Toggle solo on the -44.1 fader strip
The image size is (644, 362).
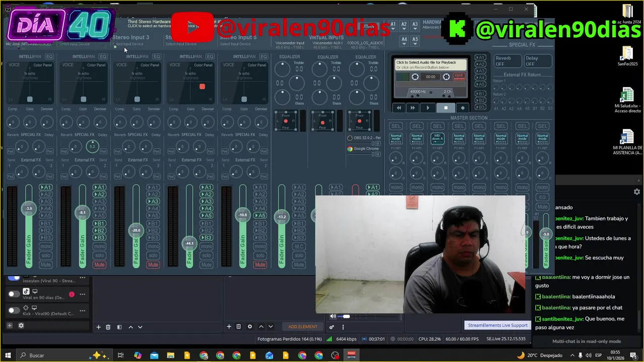coord(206,255)
